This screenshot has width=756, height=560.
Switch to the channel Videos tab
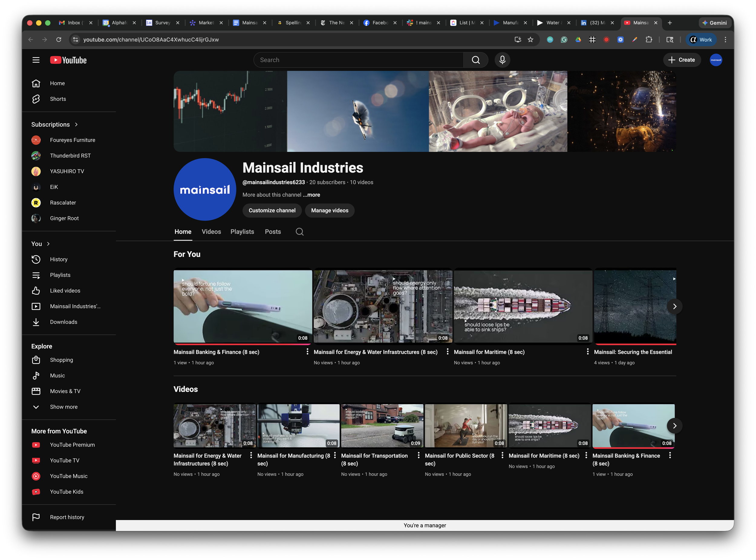[211, 231]
